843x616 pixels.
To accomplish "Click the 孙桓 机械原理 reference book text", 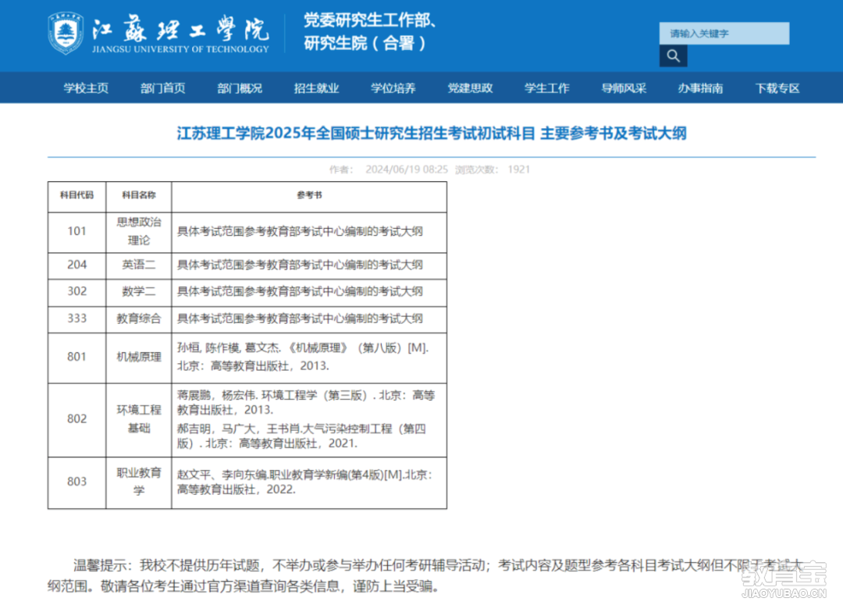I will (303, 356).
